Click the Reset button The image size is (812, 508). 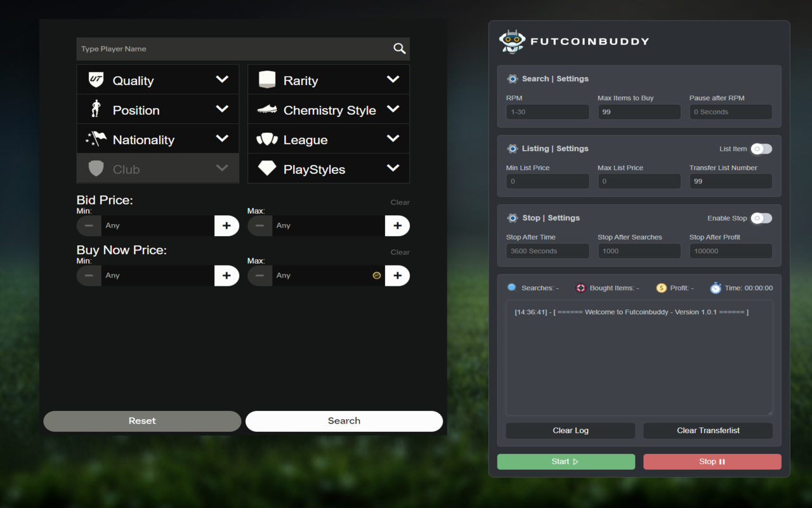coord(142,421)
